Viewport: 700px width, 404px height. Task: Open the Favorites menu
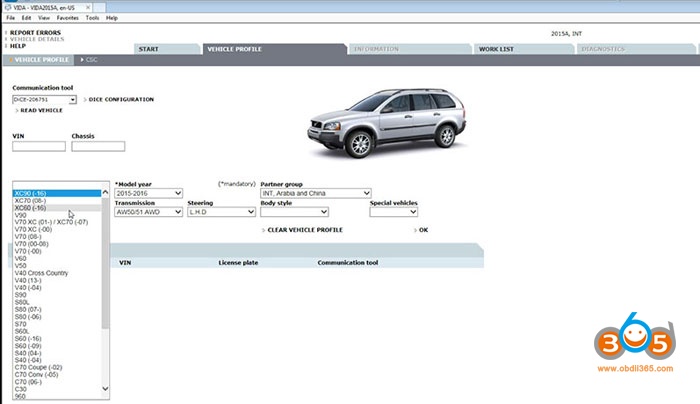tap(67, 18)
